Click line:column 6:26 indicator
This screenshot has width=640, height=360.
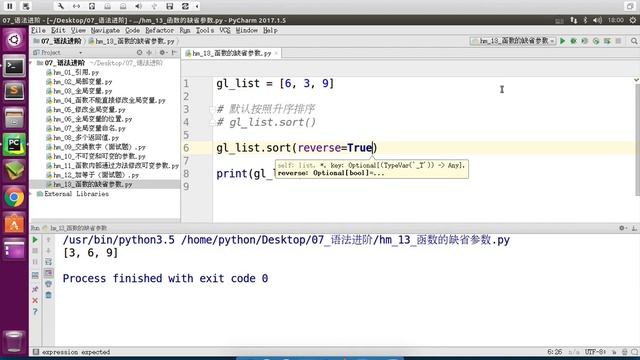[x=555, y=352]
